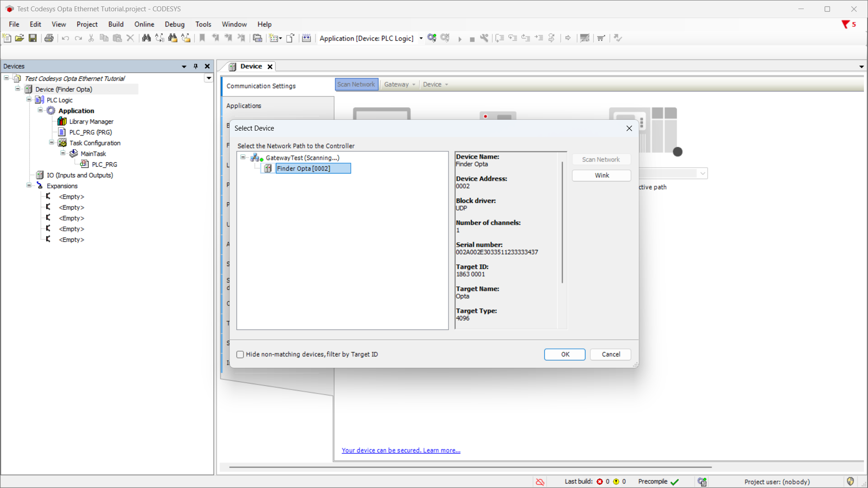868x488 pixels.
Task: Switch to Applications settings tab
Action: coord(244,106)
